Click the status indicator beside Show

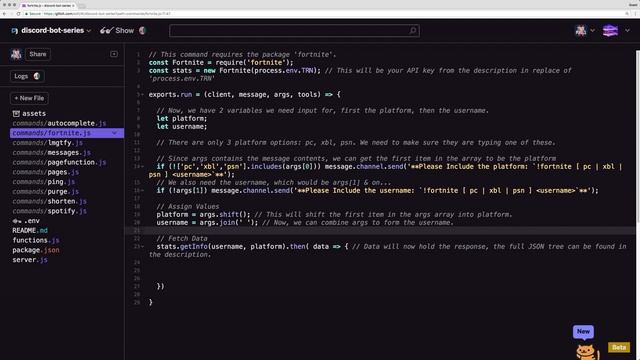[x=142, y=31]
